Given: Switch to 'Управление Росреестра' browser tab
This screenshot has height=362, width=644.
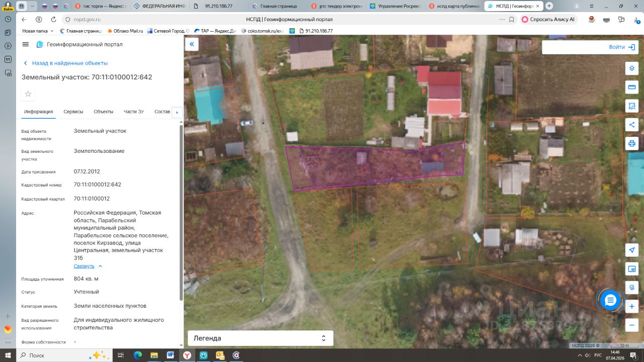Looking at the screenshot, I should (x=396, y=6).
